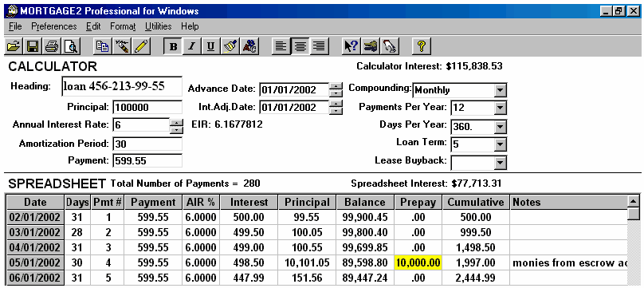
Task: Select the 2,444.99 cumulative cell
Action: point(476,278)
